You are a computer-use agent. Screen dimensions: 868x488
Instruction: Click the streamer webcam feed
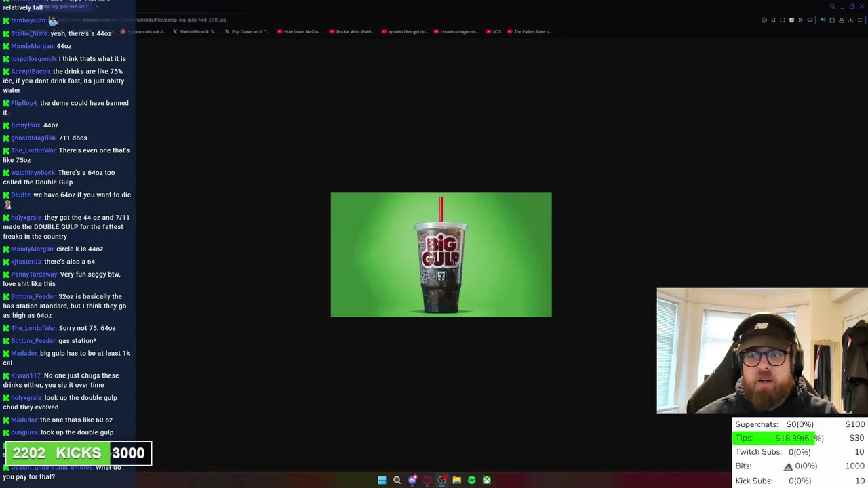[x=762, y=351]
